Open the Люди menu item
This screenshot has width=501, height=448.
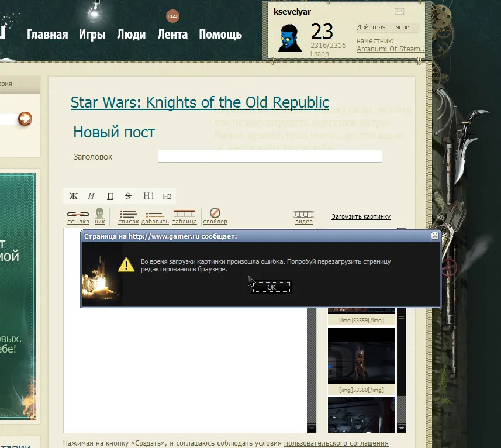132,34
